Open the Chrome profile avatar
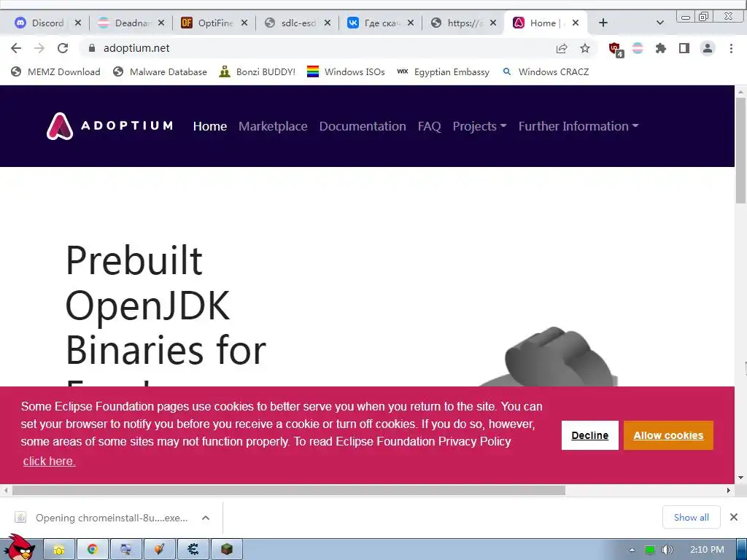This screenshot has width=747, height=560. [708, 48]
